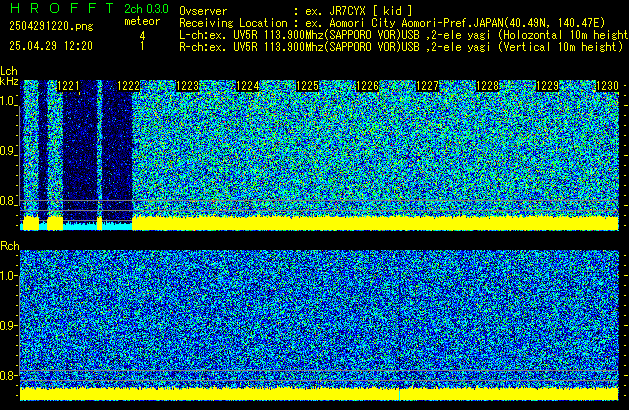
Task: Click the Rch 0.9 frequency tick
Action: (8, 325)
